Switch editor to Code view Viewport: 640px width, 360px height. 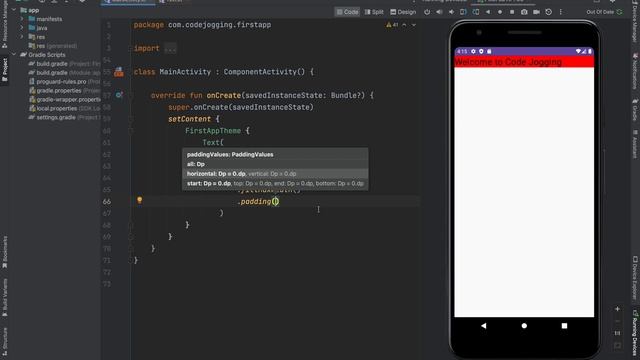click(x=347, y=12)
